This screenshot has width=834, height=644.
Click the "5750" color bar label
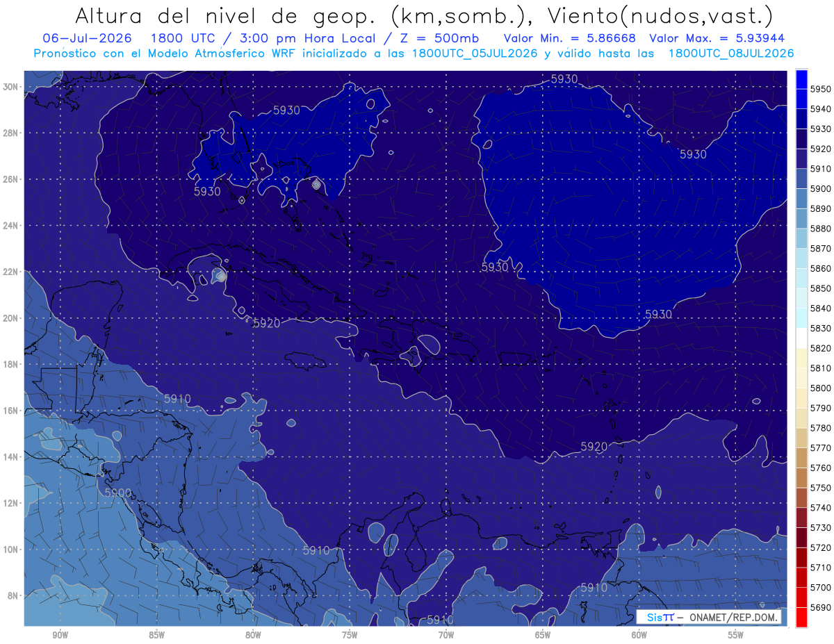coord(820,488)
